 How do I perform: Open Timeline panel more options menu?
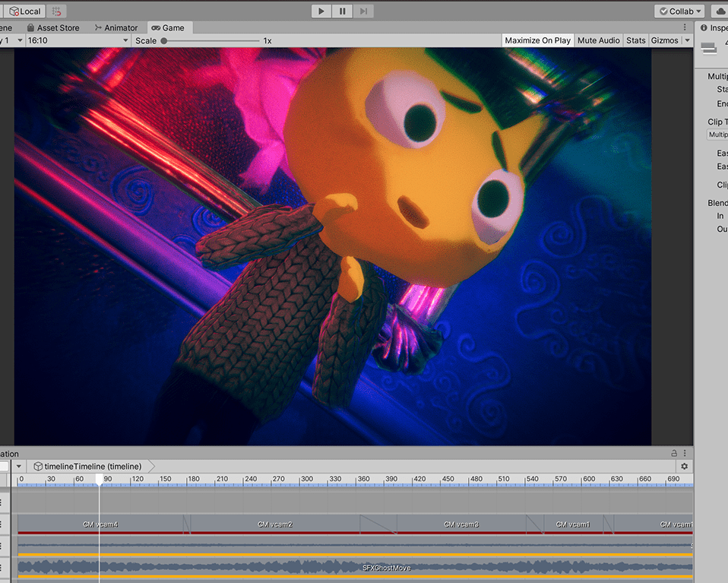point(685,453)
